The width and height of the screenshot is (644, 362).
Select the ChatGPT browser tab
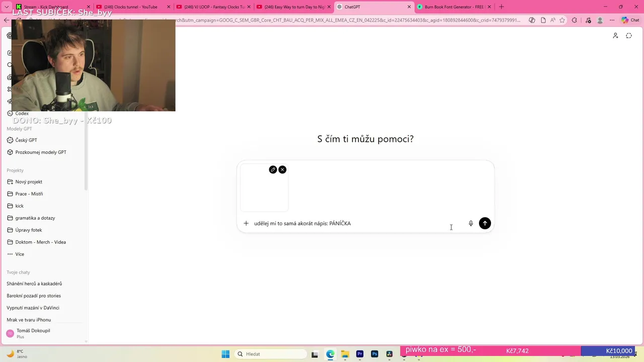coord(373,7)
